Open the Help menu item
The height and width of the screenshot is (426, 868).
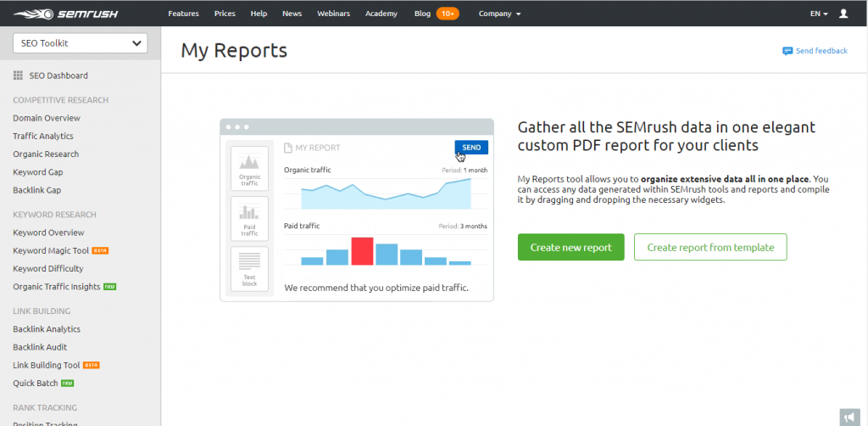pos(259,14)
